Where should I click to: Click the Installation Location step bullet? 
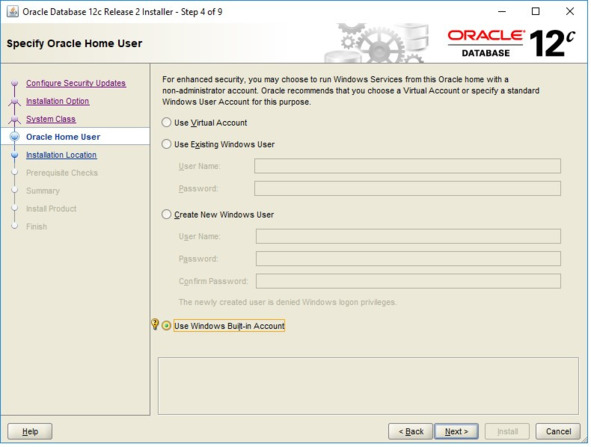[15, 155]
